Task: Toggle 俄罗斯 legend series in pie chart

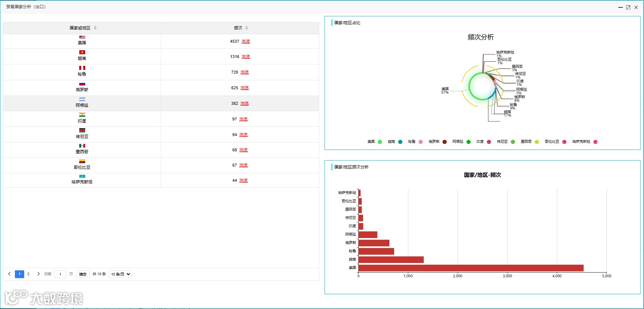Action: 438,142
